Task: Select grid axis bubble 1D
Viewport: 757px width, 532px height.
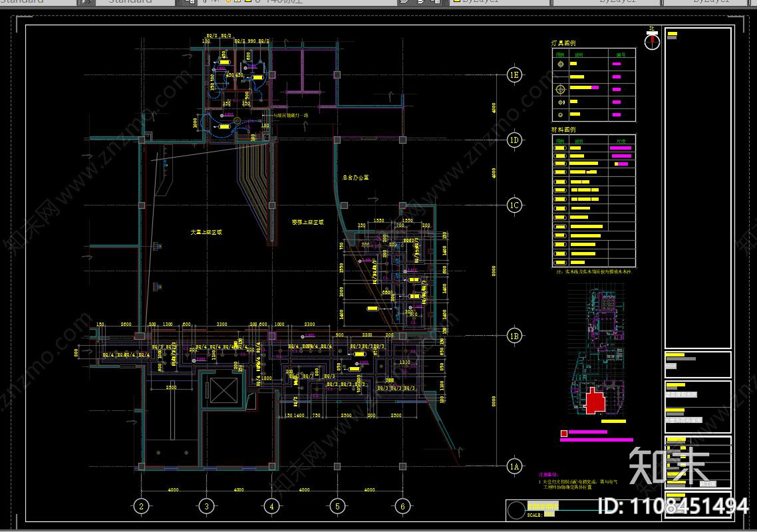Action: [x=514, y=140]
